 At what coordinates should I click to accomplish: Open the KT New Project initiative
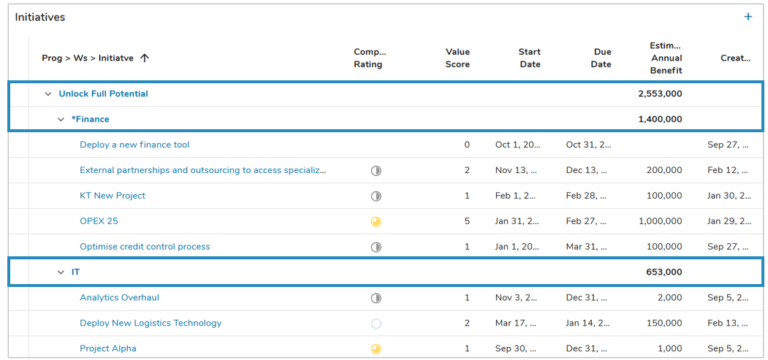[x=113, y=196]
